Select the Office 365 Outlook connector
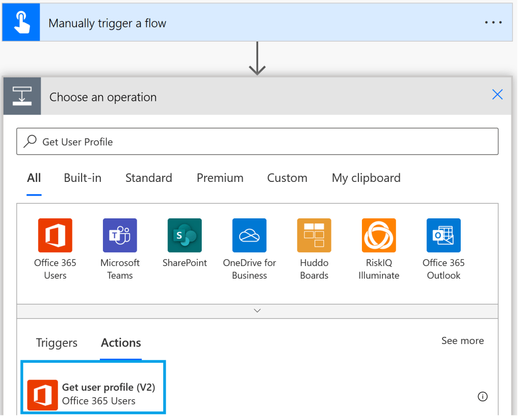Image resolution: width=519 pixels, height=420 pixels. pyautogui.click(x=443, y=235)
